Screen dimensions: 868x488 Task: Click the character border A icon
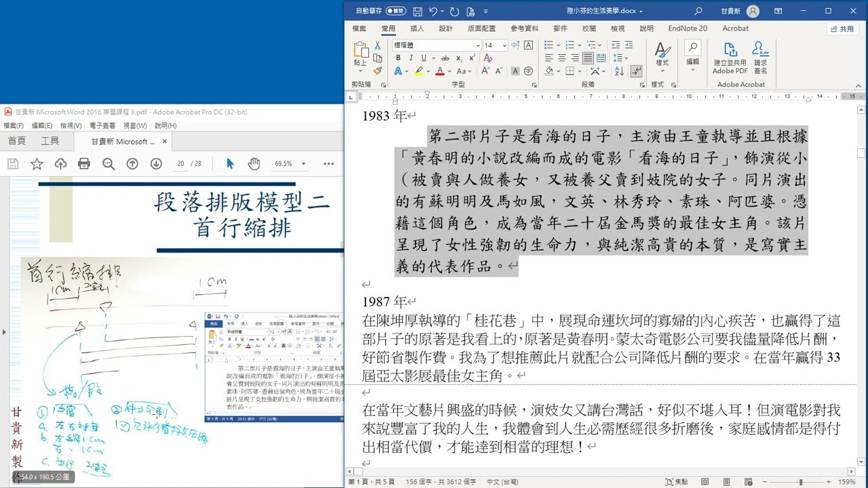point(529,45)
